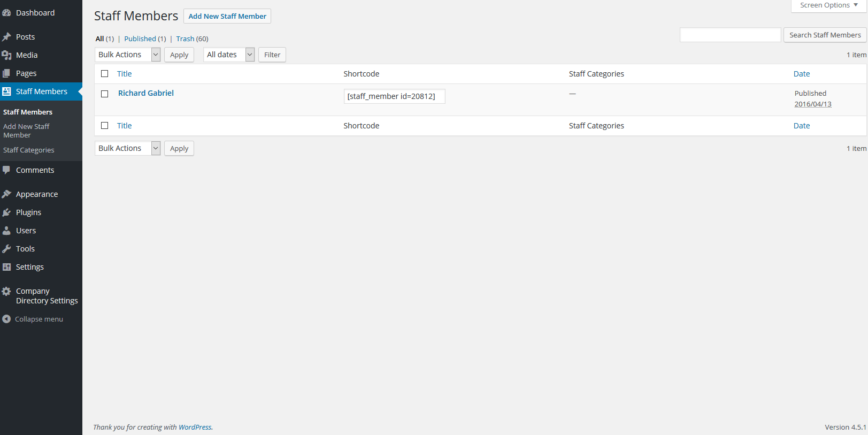Expand the Screen Options panel
This screenshot has width=868, height=435.
(x=829, y=5)
